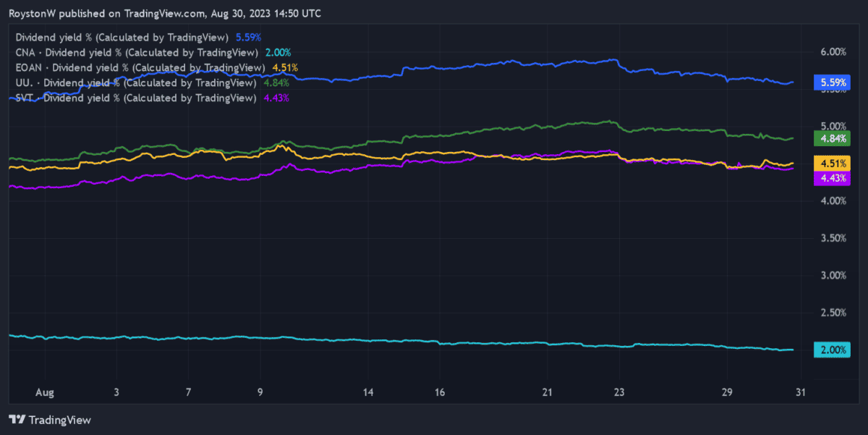Click the 6.00% label on price axis
868x435 pixels.
click(832, 52)
